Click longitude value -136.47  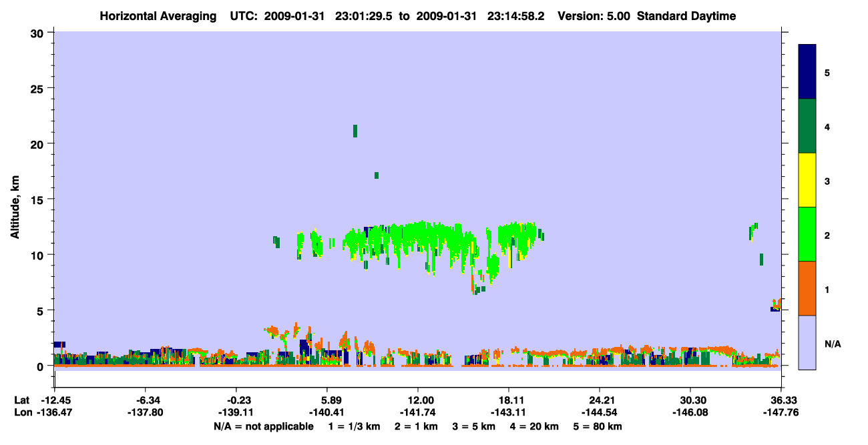55,412
